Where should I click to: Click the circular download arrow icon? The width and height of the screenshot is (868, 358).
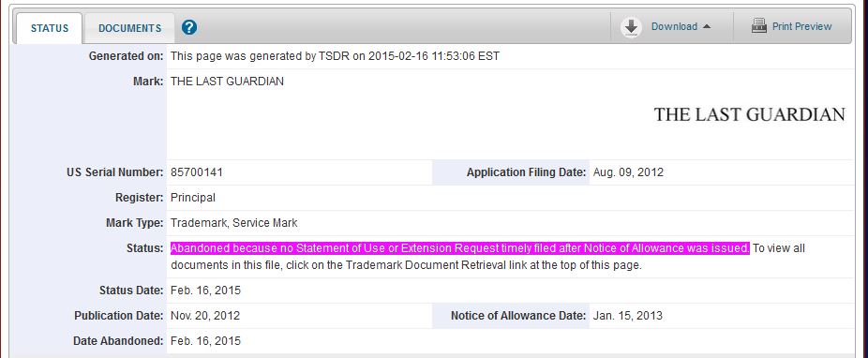(x=631, y=27)
